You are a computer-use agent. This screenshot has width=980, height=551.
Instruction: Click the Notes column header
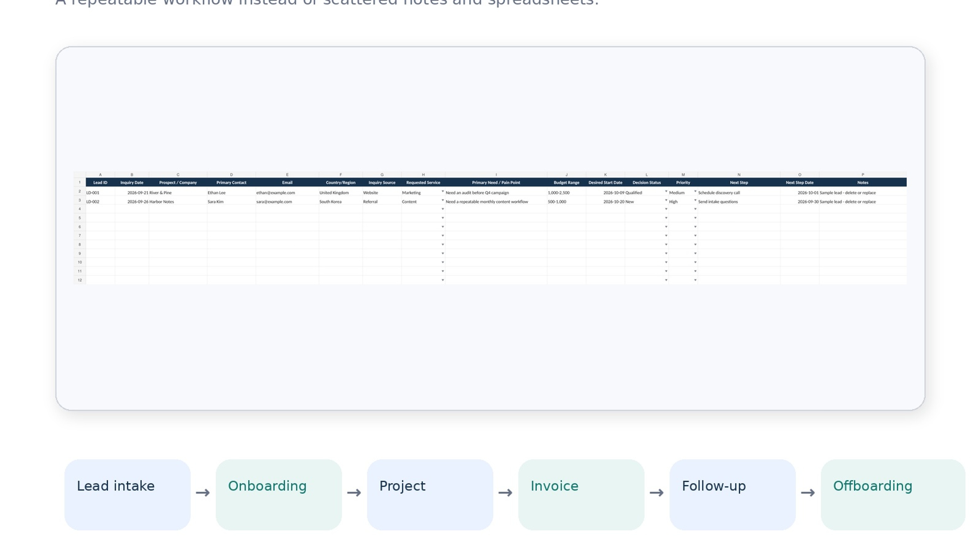(863, 183)
